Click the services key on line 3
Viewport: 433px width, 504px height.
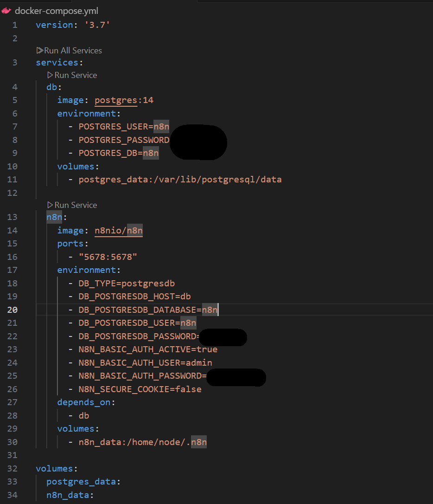point(57,63)
